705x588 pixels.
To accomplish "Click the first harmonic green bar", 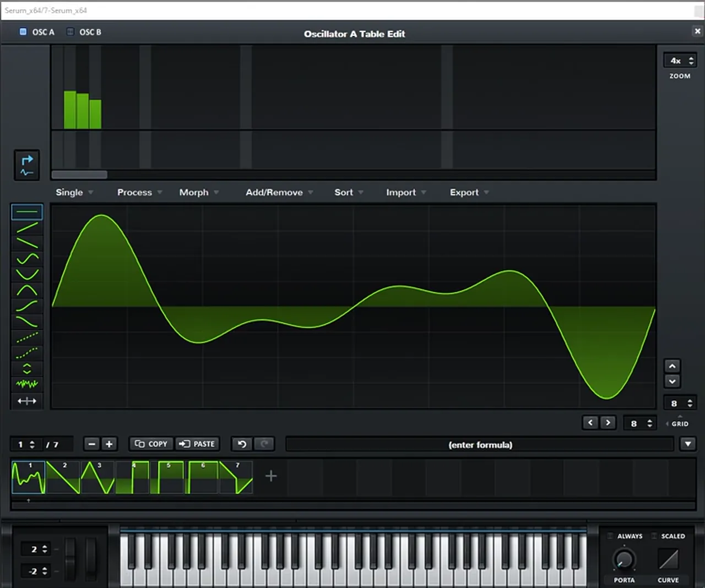I will [70, 110].
